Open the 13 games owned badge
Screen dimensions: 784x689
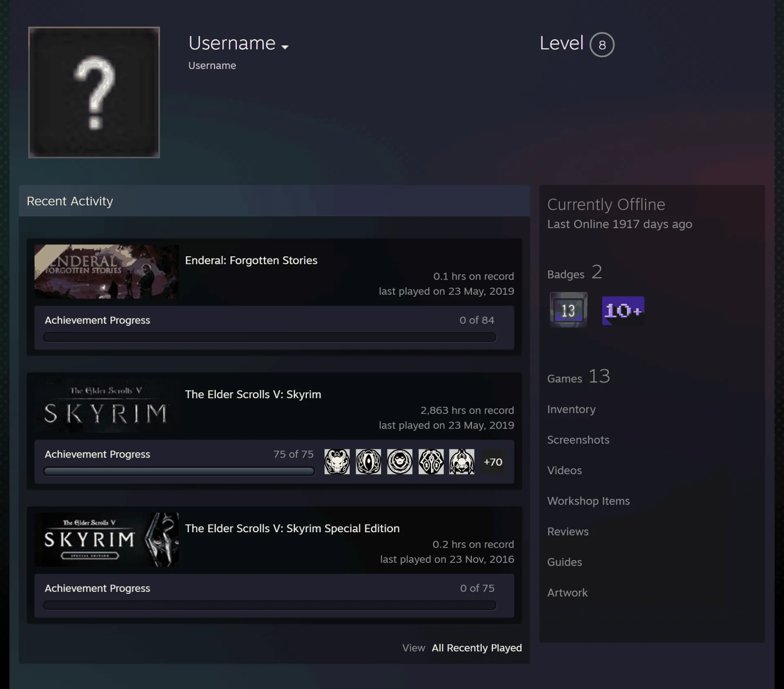tap(568, 310)
